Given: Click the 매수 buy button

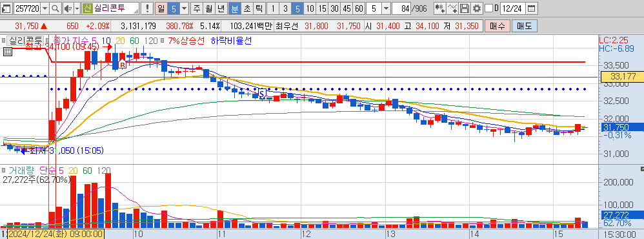Looking at the screenshot, I should (498, 26).
